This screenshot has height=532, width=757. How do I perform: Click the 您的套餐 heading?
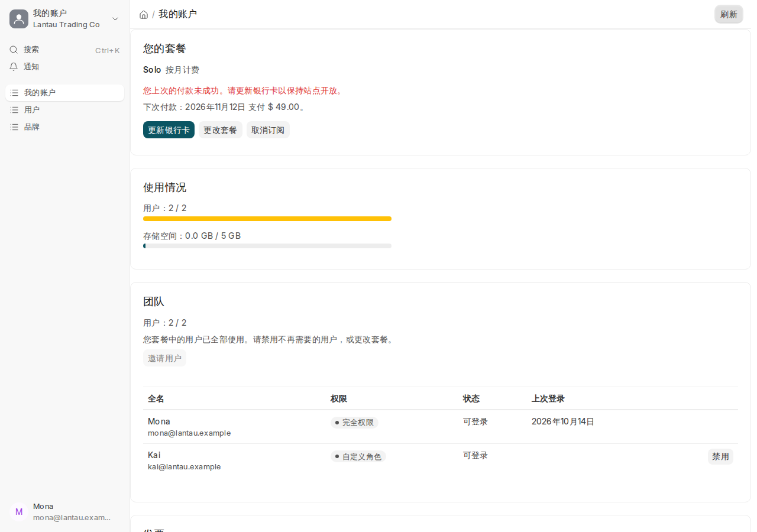pyautogui.click(x=165, y=48)
